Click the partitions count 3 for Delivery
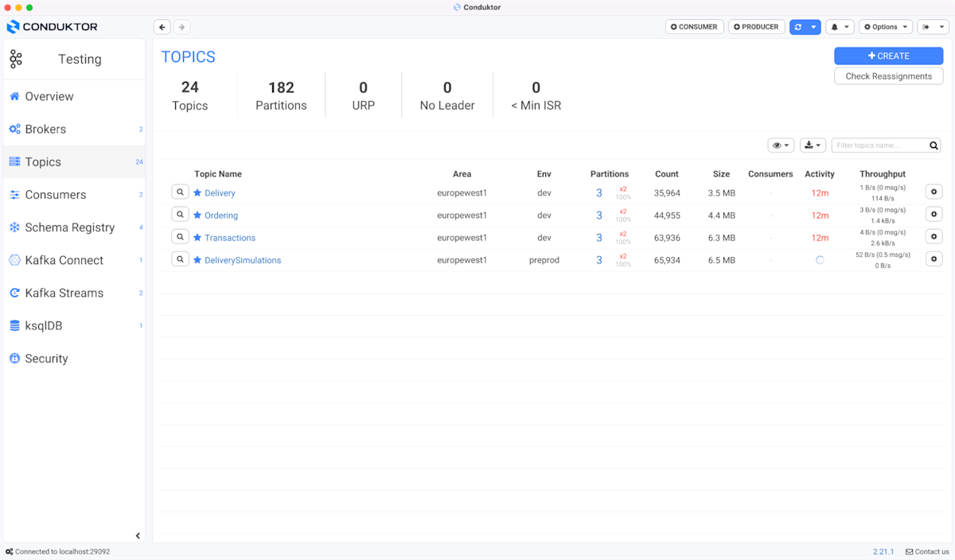 [x=599, y=193]
